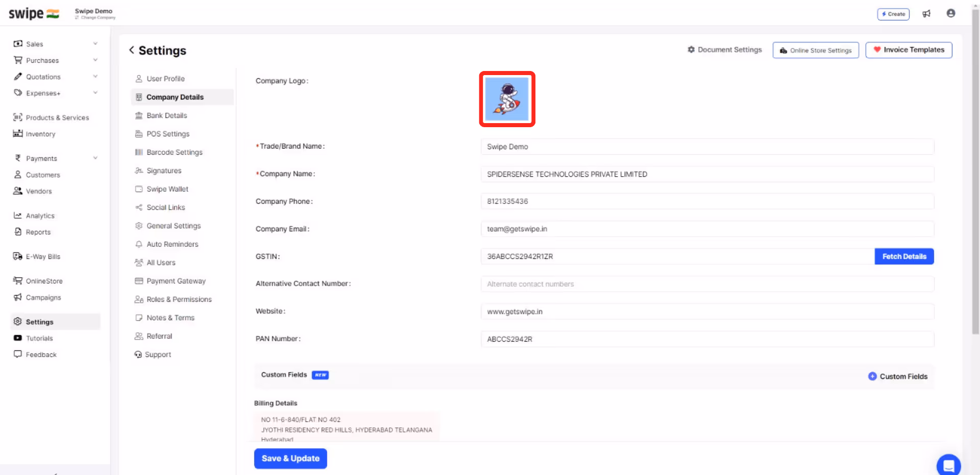Click the Expenses+ tag icon
980x475 pixels.
coord(18,93)
